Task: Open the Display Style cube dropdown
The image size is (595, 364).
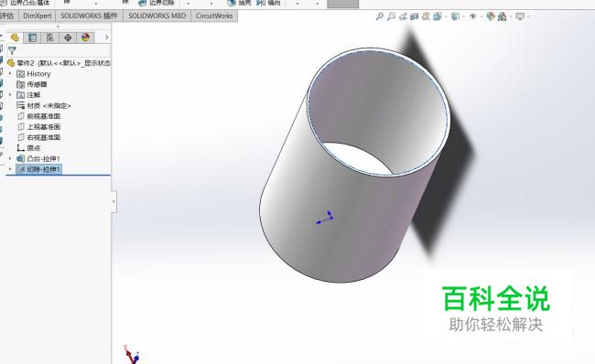Action: (x=455, y=16)
